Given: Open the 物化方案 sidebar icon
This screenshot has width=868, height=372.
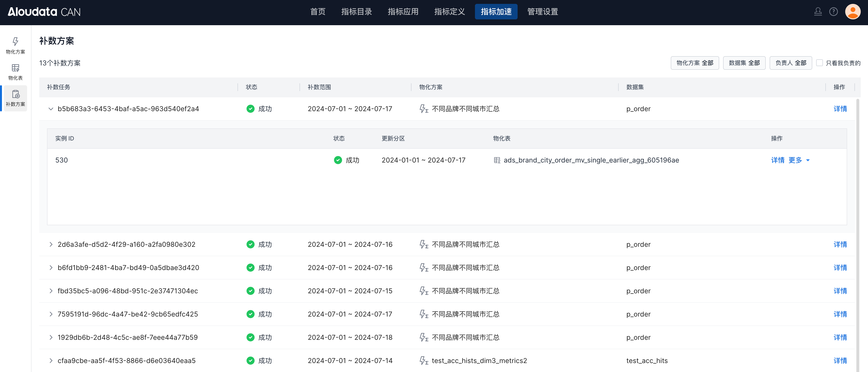Looking at the screenshot, I should point(16,46).
